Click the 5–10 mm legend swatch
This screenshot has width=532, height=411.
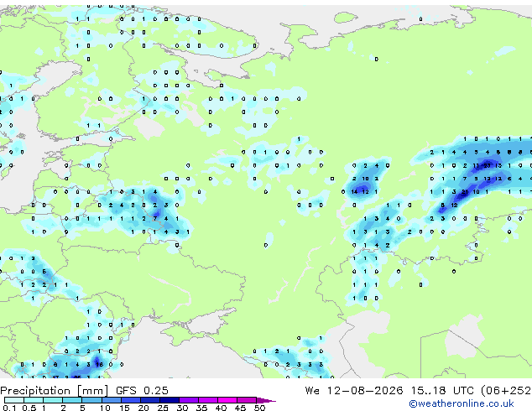(x=91, y=400)
